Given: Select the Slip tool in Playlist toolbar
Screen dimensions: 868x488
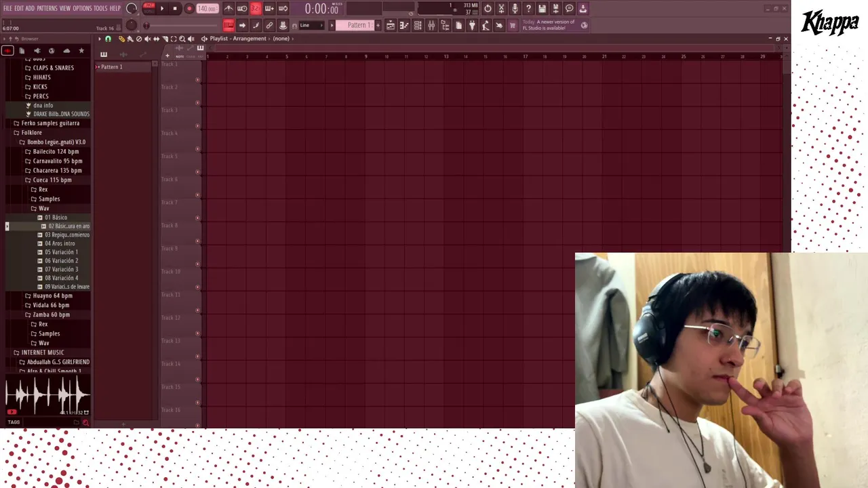Looking at the screenshot, I should pos(157,39).
